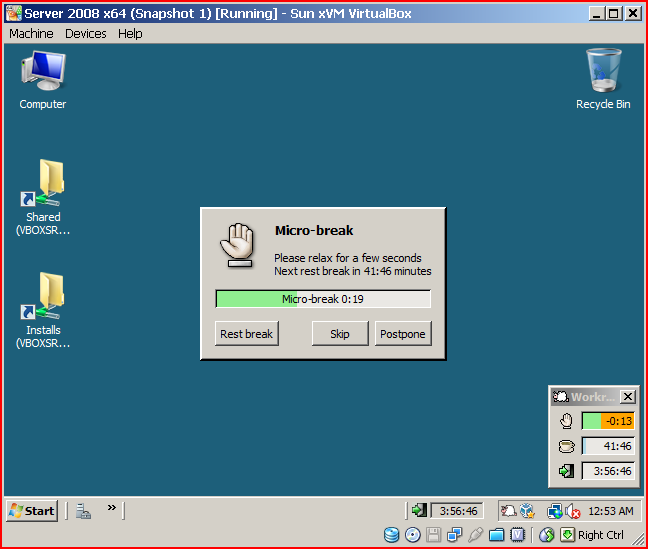The image size is (648, 549).
Task: Click the VirtualBox shared folders status icon
Action: (497, 535)
